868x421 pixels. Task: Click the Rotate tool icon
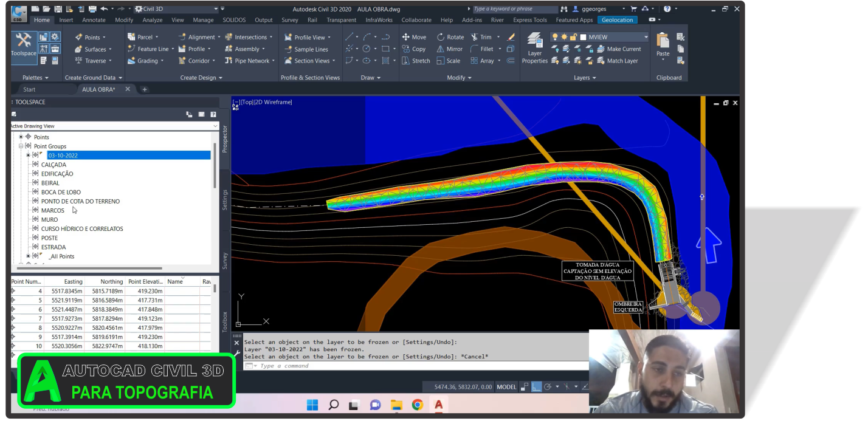pyautogui.click(x=441, y=37)
